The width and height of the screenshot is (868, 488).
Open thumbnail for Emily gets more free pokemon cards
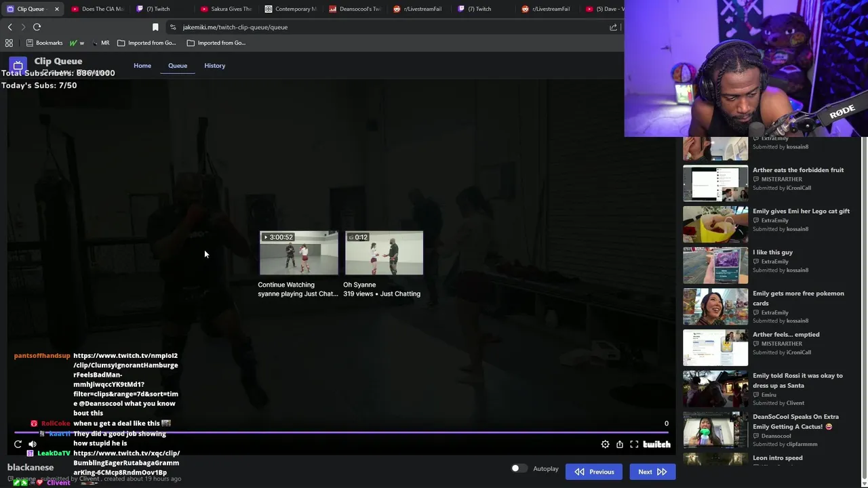tap(715, 306)
